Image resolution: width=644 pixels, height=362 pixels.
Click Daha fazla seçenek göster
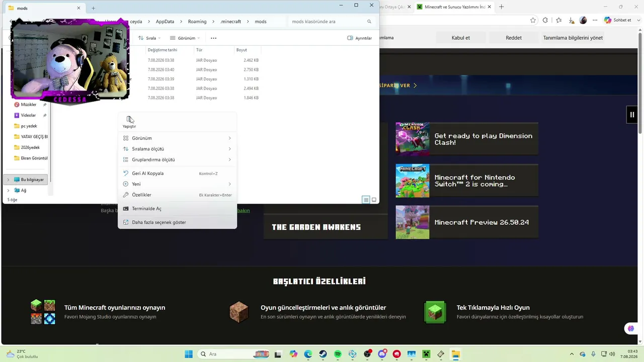(177, 222)
